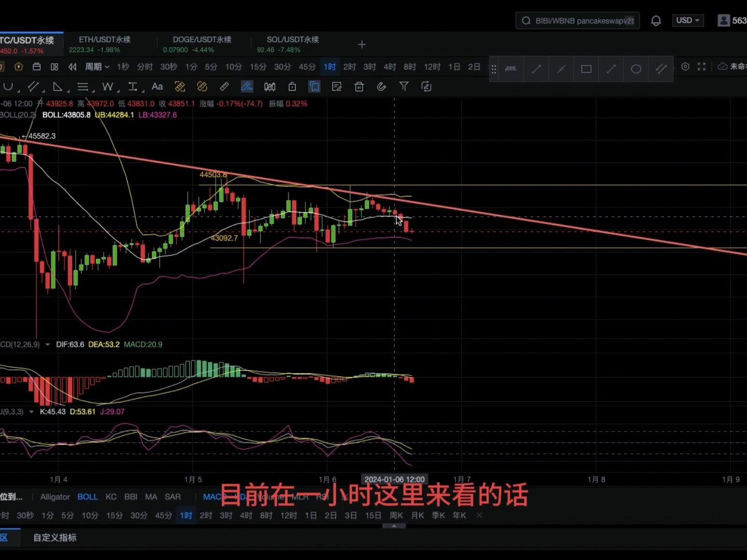Click the Aa text label tool
The image size is (747, 560).
tap(157, 87)
